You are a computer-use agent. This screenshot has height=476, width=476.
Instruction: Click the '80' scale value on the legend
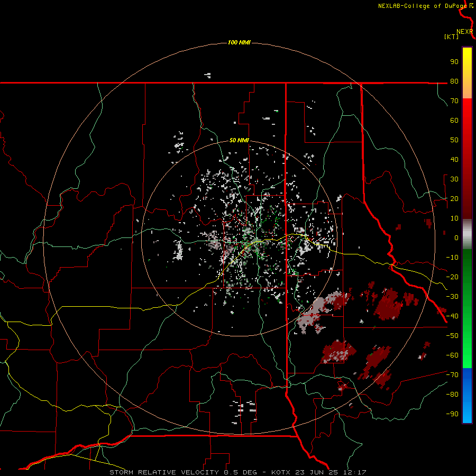454,81
